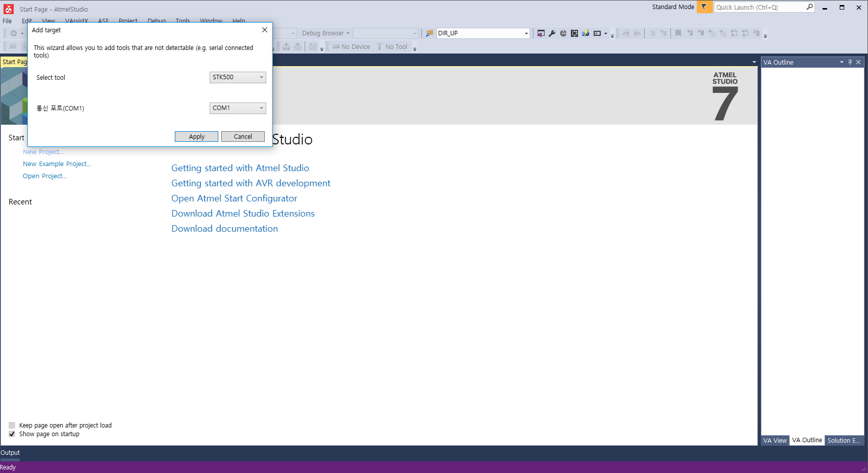The height and width of the screenshot is (473, 868).
Task: Close the VA Outline panel
Action: 858,62
